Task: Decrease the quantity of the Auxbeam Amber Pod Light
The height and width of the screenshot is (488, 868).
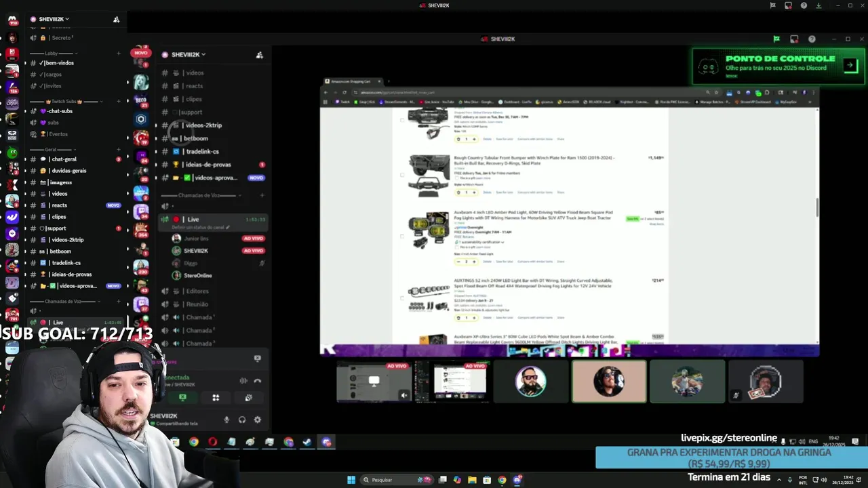Action: [x=458, y=262]
